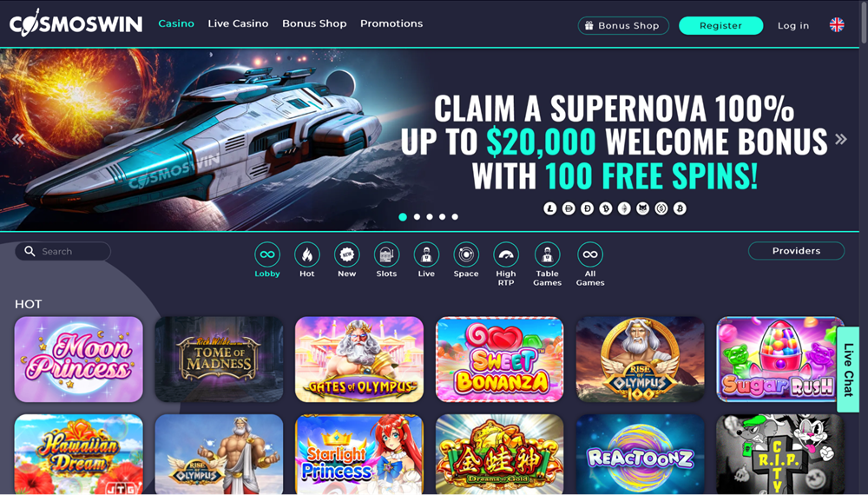This screenshot has width=868, height=495.
Task: Open the Hot games category icon
Action: pyautogui.click(x=306, y=254)
